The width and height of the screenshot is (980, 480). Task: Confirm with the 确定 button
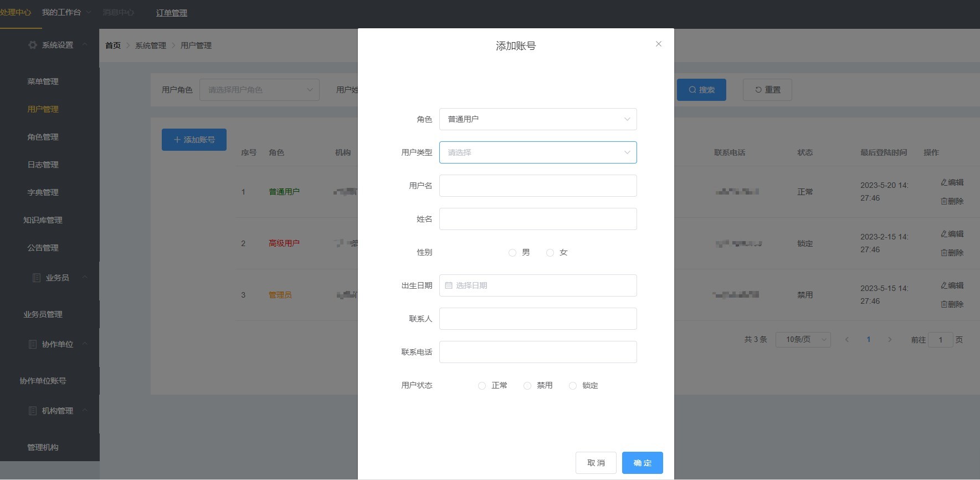pos(643,463)
